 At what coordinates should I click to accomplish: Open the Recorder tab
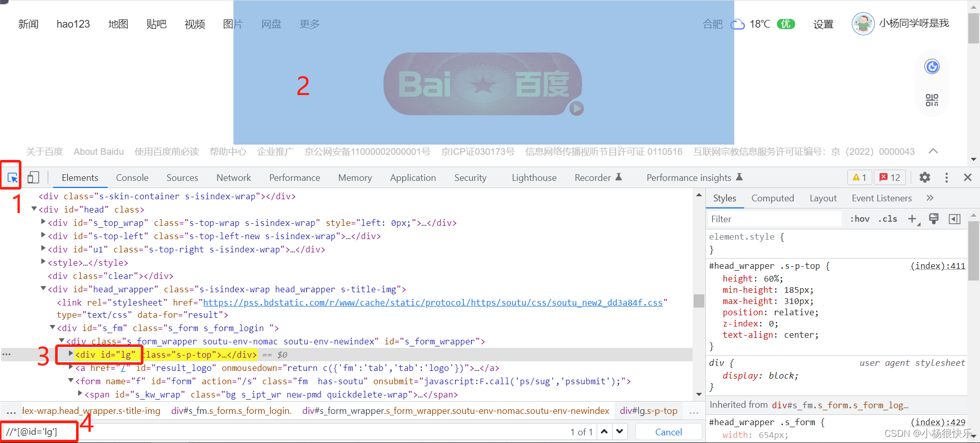[x=598, y=177]
